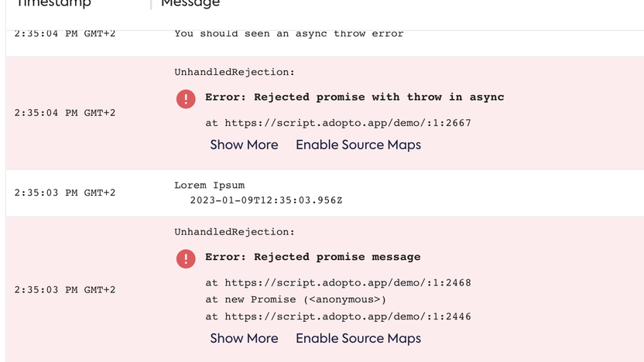Viewport: 644px width, 362px height.
Task: Show More under Rejected promise message
Action: [x=244, y=338]
